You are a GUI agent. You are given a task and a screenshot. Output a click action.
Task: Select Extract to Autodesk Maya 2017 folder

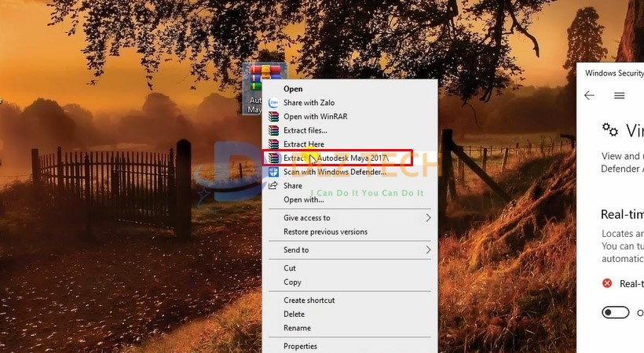(336, 158)
